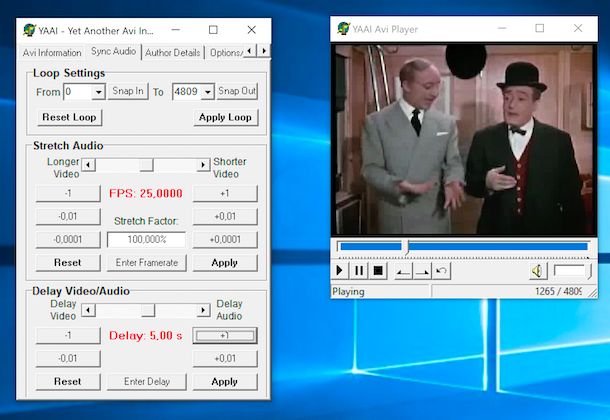Viewport: 610px width, 420px height.
Task: Click the loop To value 4809 field
Action: [x=187, y=92]
